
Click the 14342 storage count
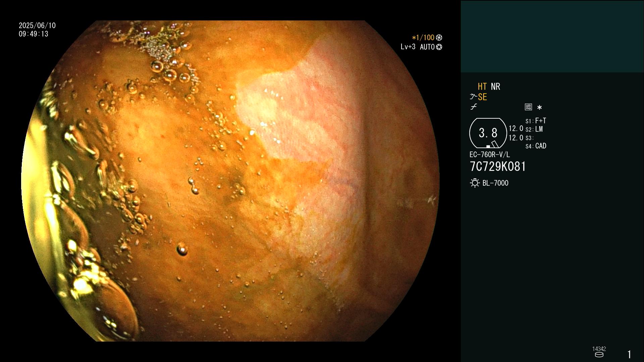pos(599,349)
